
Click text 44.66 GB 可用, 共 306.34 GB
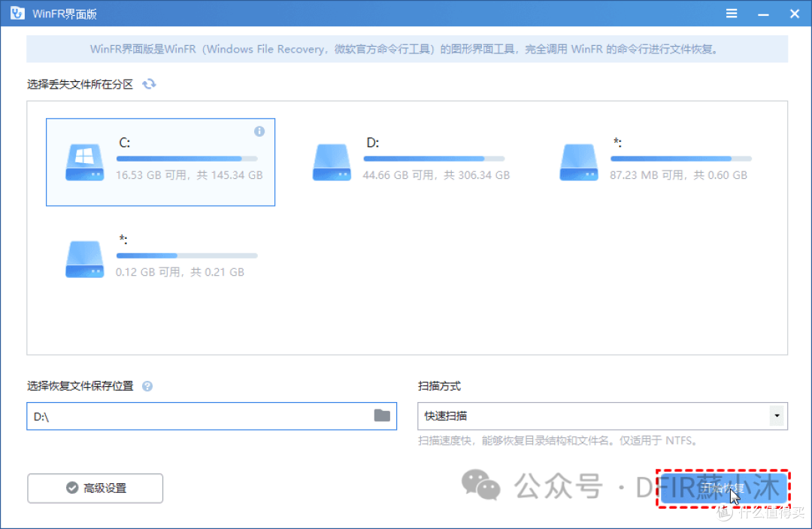(x=436, y=175)
